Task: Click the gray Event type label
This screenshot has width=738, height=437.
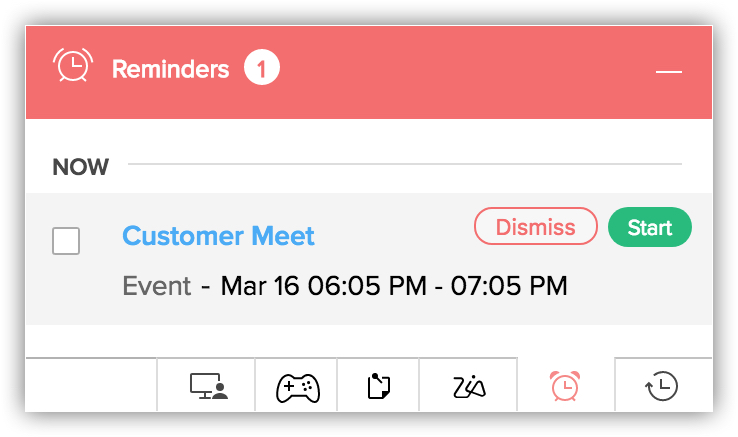Action: (156, 287)
